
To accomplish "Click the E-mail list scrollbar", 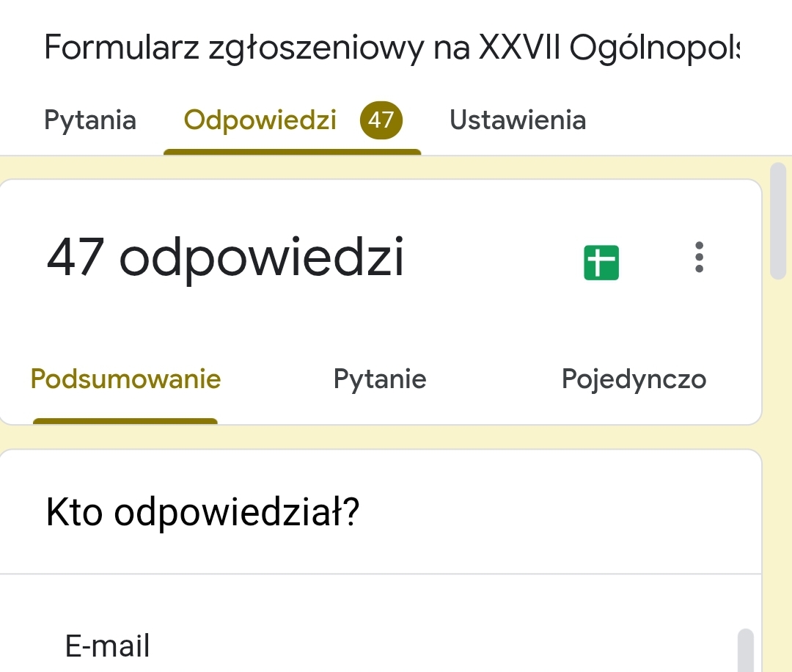I will tap(745, 649).
